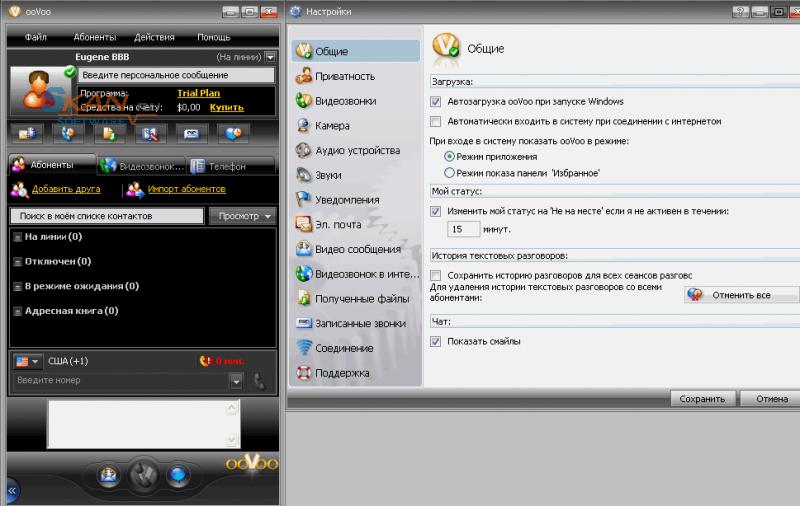Click the profile avatar picture of Eugene BBB
Image resolution: width=800 pixels, height=506 pixels.
37,91
